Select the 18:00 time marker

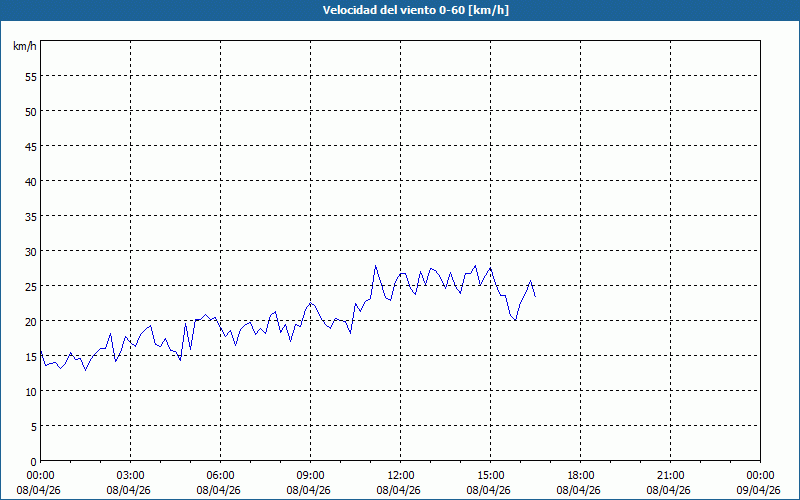tap(580, 475)
